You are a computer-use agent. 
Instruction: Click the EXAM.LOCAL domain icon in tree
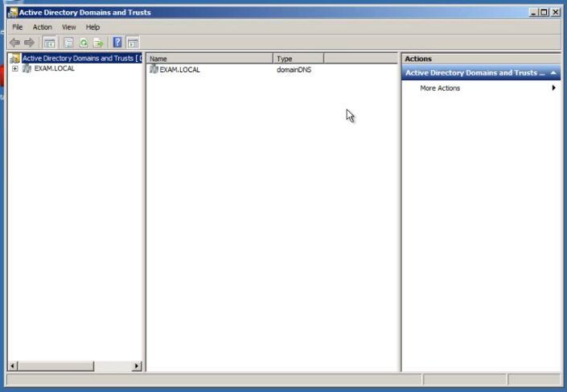(x=27, y=68)
